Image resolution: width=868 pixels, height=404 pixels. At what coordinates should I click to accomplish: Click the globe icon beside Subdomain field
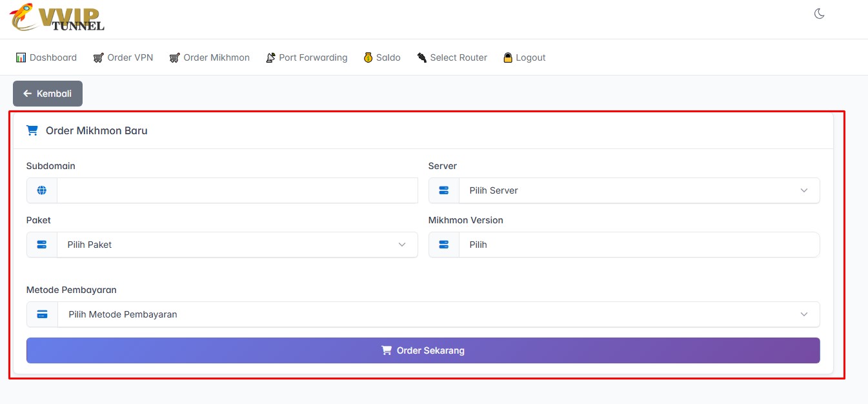click(x=42, y=190)
